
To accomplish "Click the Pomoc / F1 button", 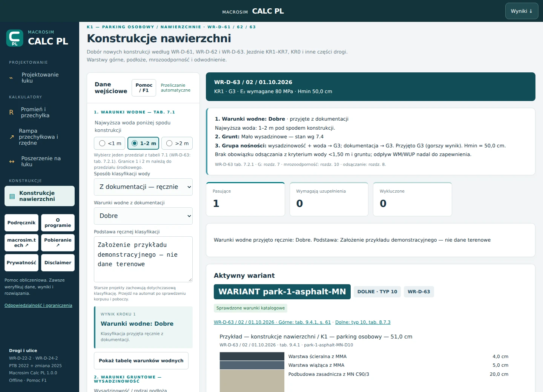I will coord(144,88).
